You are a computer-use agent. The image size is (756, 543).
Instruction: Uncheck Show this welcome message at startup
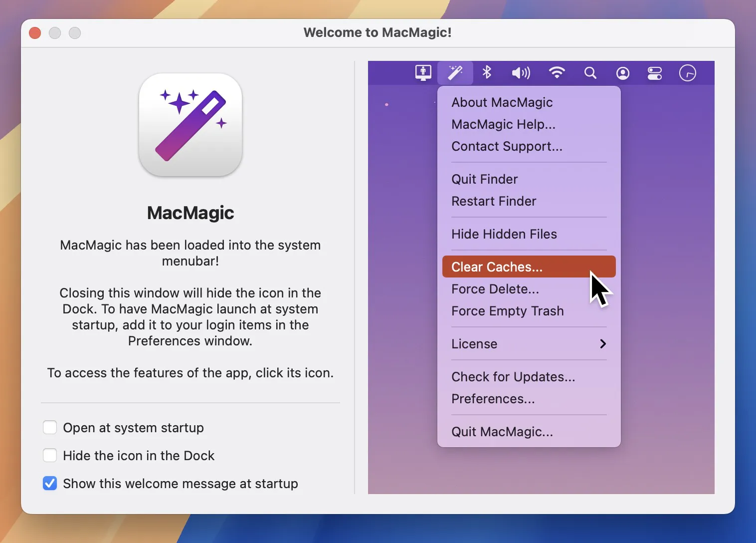point(50,484)
